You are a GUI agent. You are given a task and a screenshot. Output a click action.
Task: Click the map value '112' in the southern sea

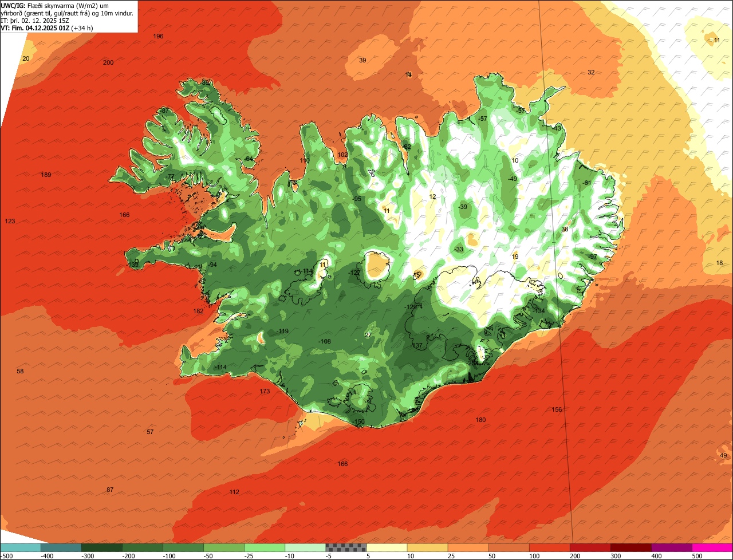[x=234, y=492]
